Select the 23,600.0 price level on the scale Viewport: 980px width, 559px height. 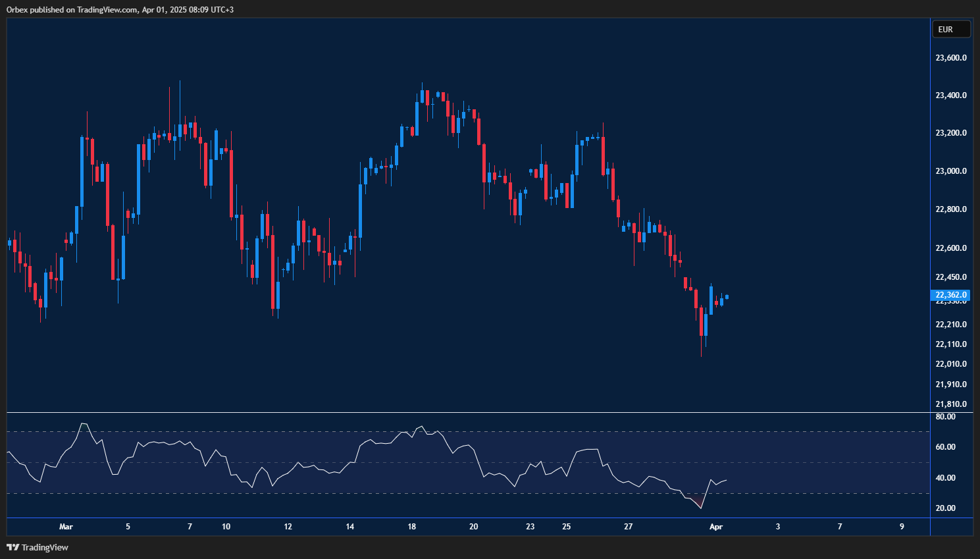coord(950,57)
